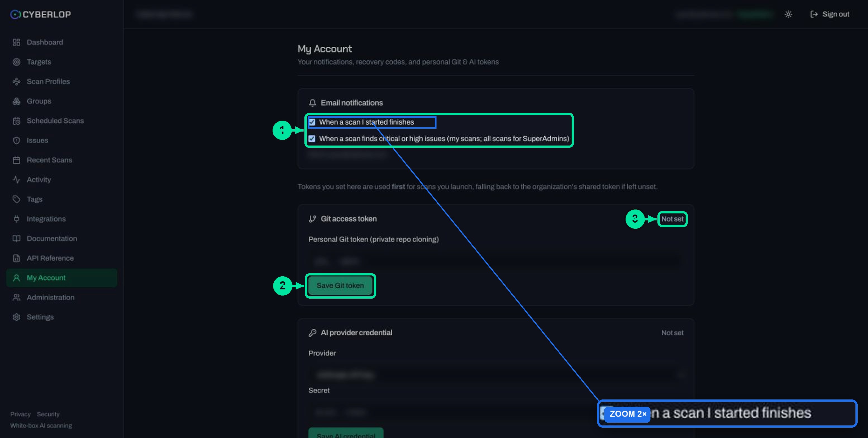Image resolution: width=868 pixels, height=438 pixels.
Task: Toggle light theme with sun icon
Action: coord(788,14)
